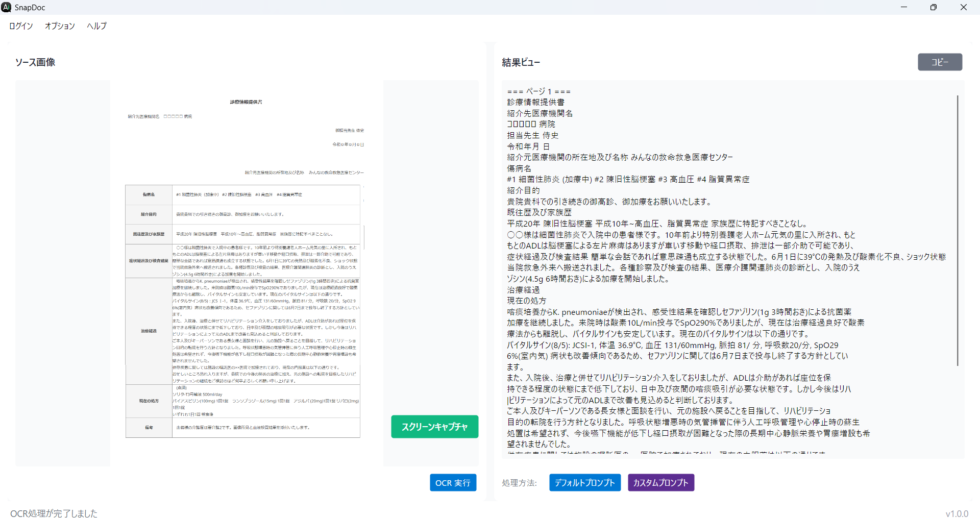Click the results view vertical scrollbar

click(x=957, y=230)
